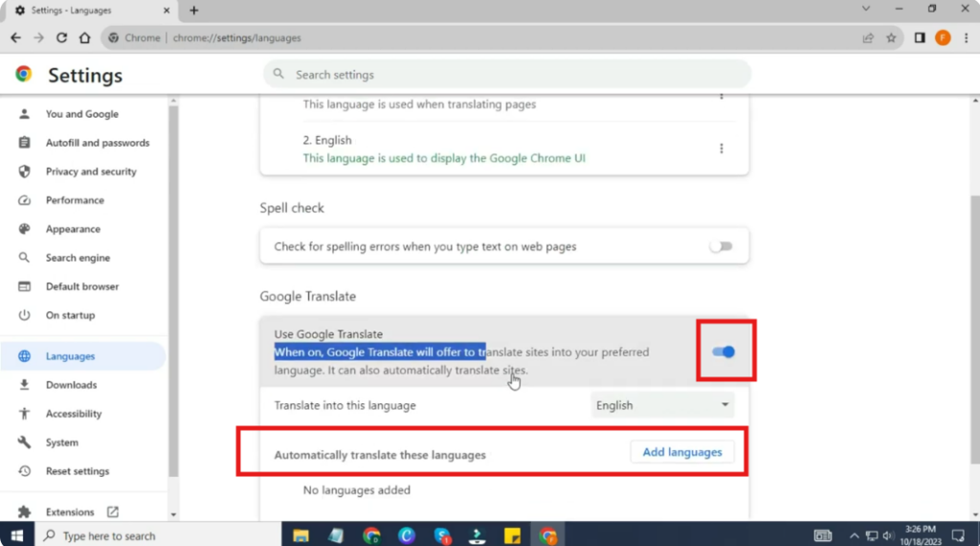Open Sticky Notes taskbar icon
The height and width of the screenshot is (546, 980).
coord(512,535)
